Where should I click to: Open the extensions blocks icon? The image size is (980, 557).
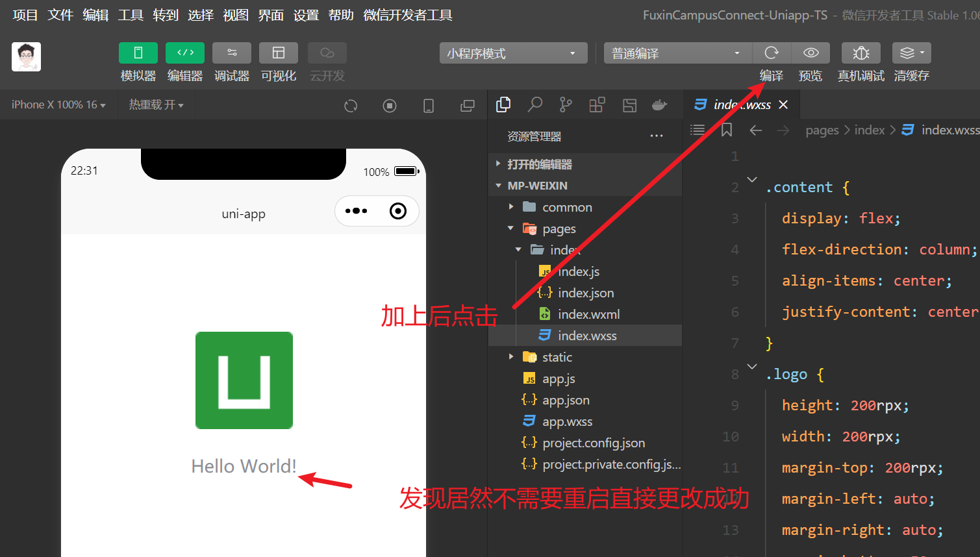pos(597,105)
